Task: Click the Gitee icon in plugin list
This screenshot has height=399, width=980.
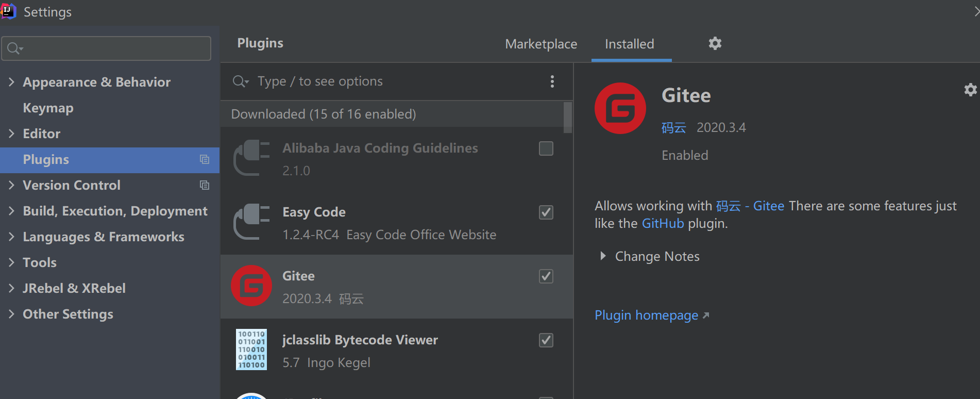Action: point(251,286)
